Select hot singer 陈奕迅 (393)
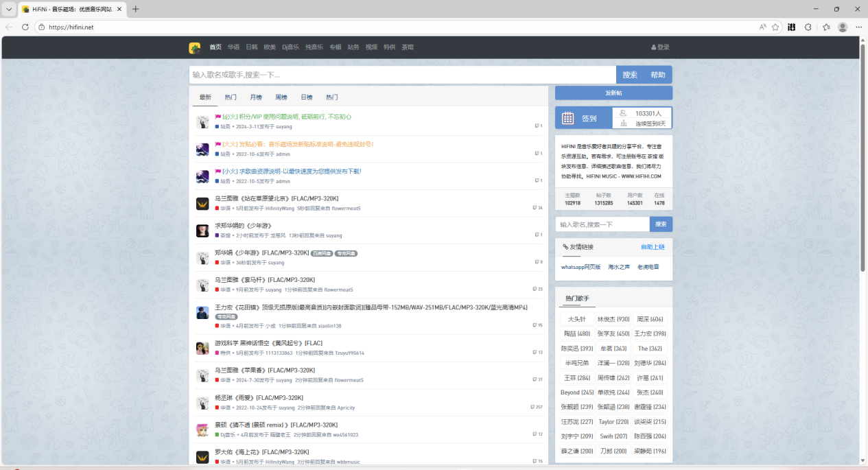The width and height of the screenshot is (868, 470). point(576,349)
